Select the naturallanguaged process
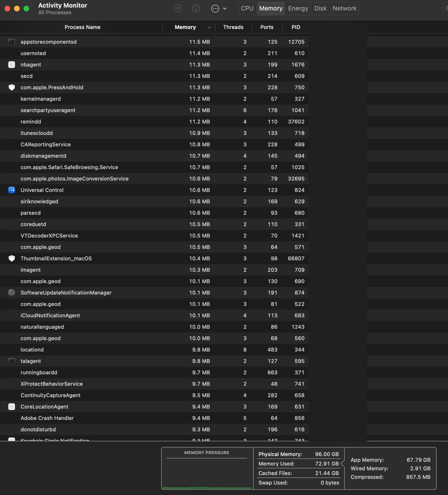 154,327
